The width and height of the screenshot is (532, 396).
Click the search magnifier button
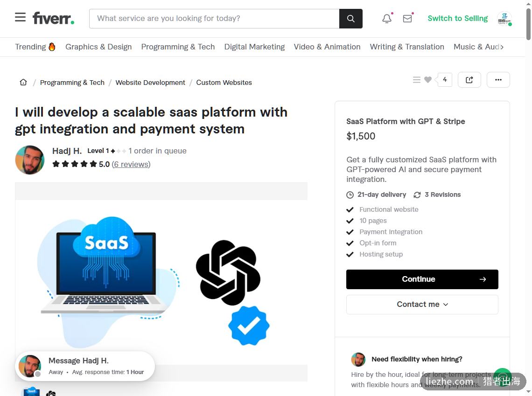pyautogui.click(x=351, y=19)
